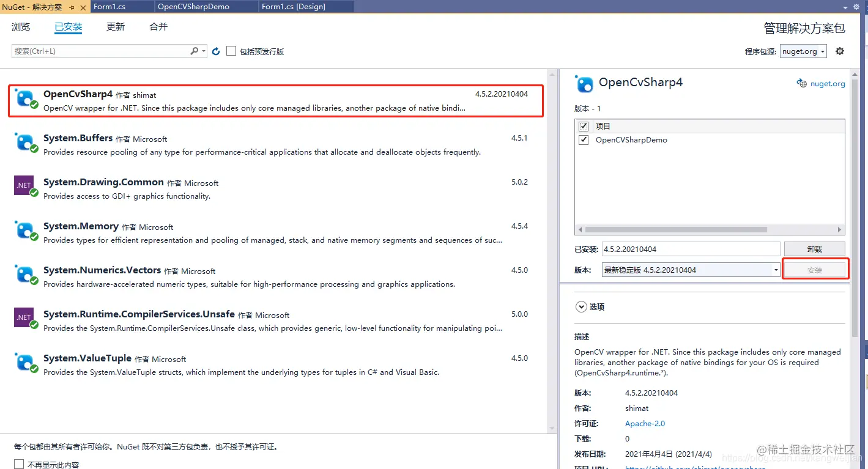Click the OpenCvSharp4 icon in the details pane

click(584, 84)
